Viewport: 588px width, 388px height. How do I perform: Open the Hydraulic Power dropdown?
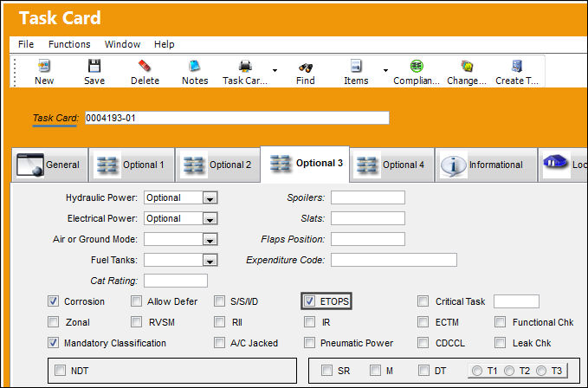(x=210, y=198)
